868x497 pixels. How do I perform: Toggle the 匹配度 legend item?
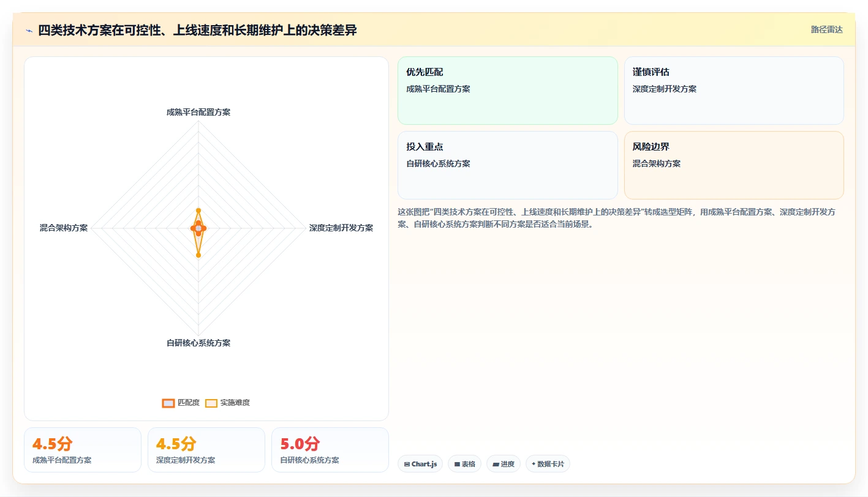click(181, 403)
